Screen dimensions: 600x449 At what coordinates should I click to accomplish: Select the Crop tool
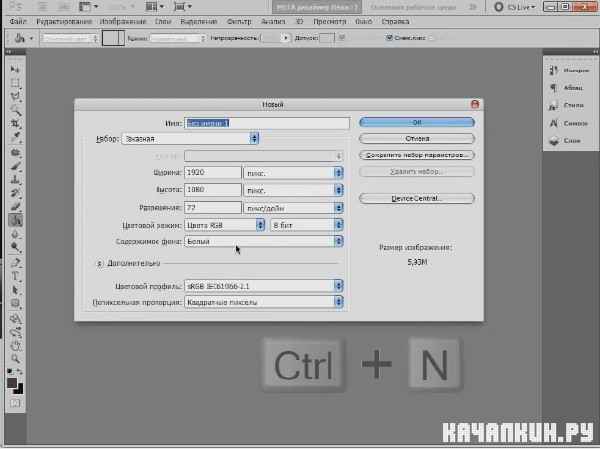click(x=15, y=124)
